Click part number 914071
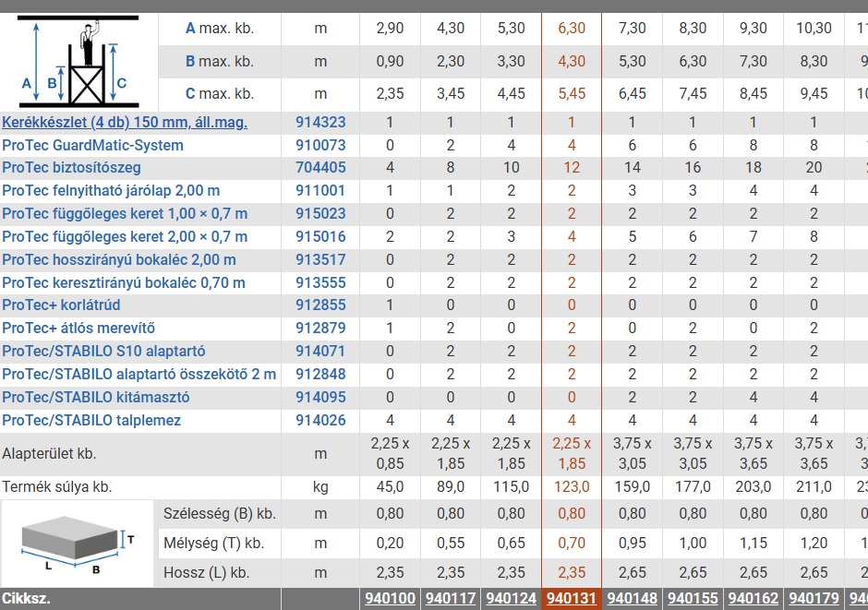868x610 pixels. tap(320, 352)
